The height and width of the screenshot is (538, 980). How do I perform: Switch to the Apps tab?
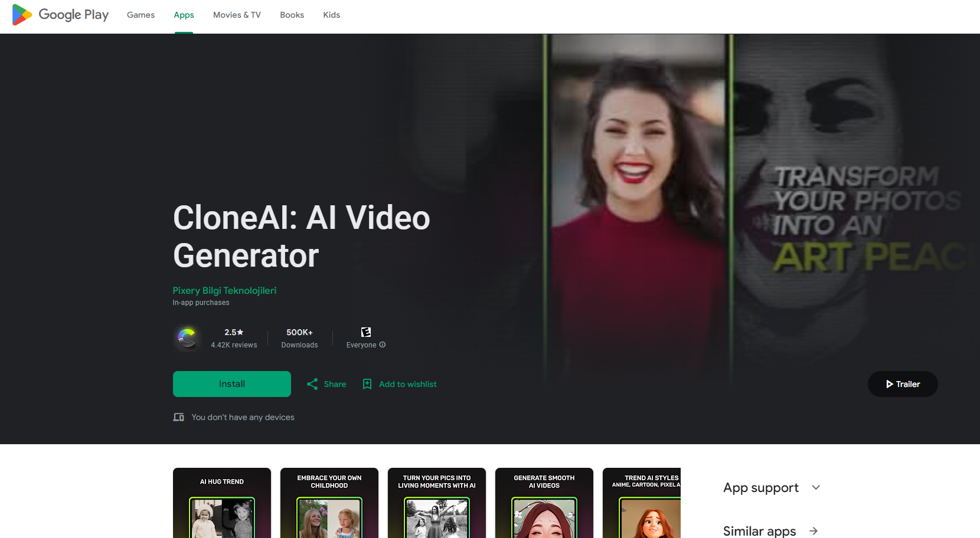[x=184, y=15]
